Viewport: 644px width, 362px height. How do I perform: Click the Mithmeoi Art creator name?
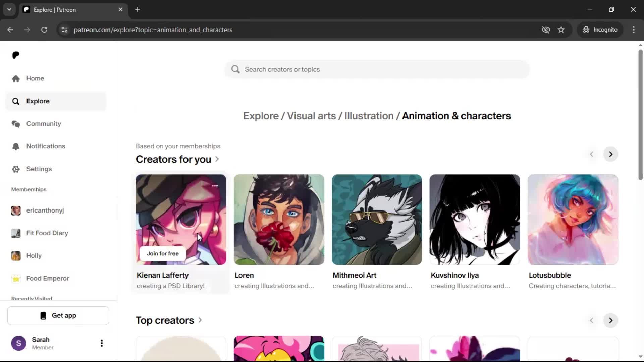pos(355,275)
